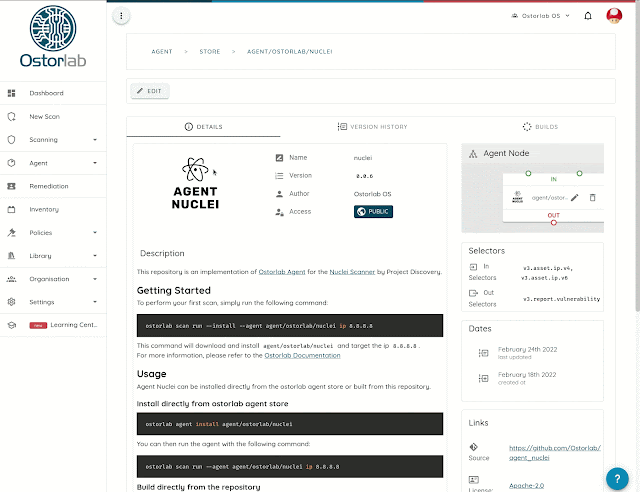Click the Organisation people icon
The height and width of the screenshot is (492, 640).
[x=11, y=279]
